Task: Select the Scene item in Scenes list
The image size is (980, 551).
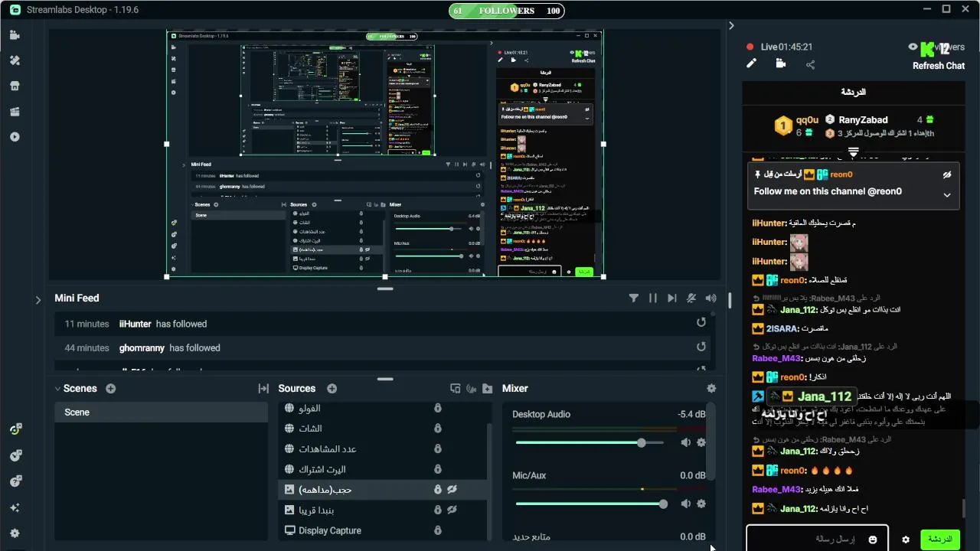Action: point(161,412)
